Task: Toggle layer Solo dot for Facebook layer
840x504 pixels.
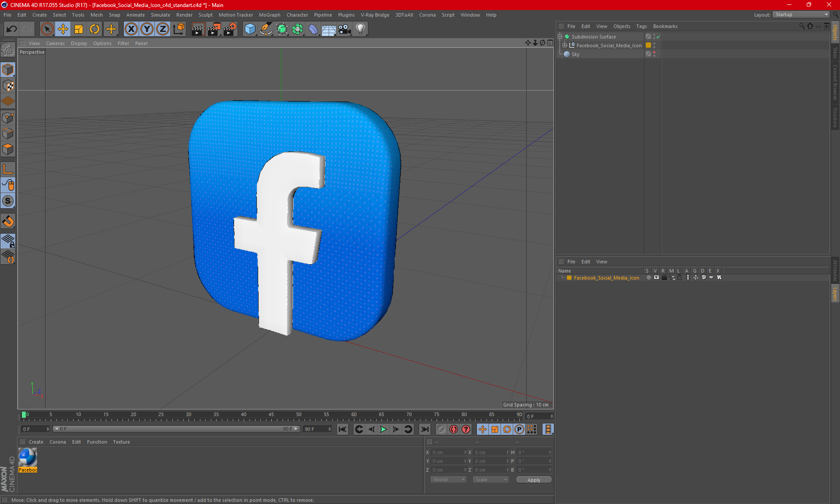Action: tap(648, 277)
